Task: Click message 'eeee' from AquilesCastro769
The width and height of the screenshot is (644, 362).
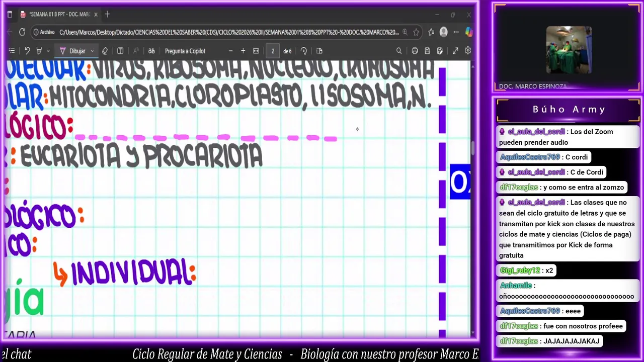Action: (x=573, y=311)
